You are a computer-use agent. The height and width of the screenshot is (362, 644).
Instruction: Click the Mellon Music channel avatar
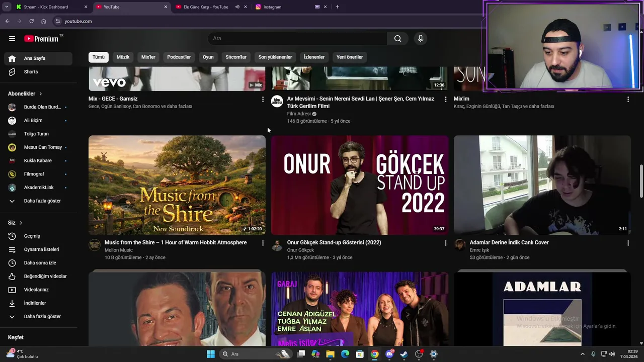(x=95, y=245)
